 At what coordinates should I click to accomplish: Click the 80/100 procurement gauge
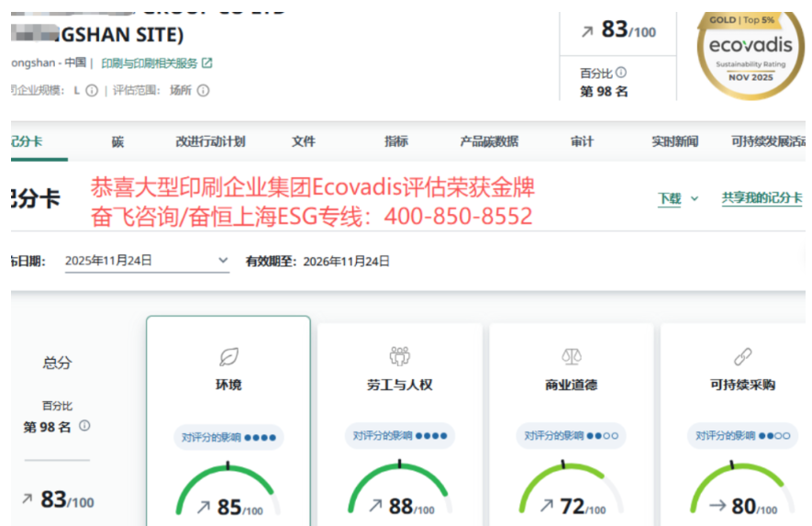742,489
